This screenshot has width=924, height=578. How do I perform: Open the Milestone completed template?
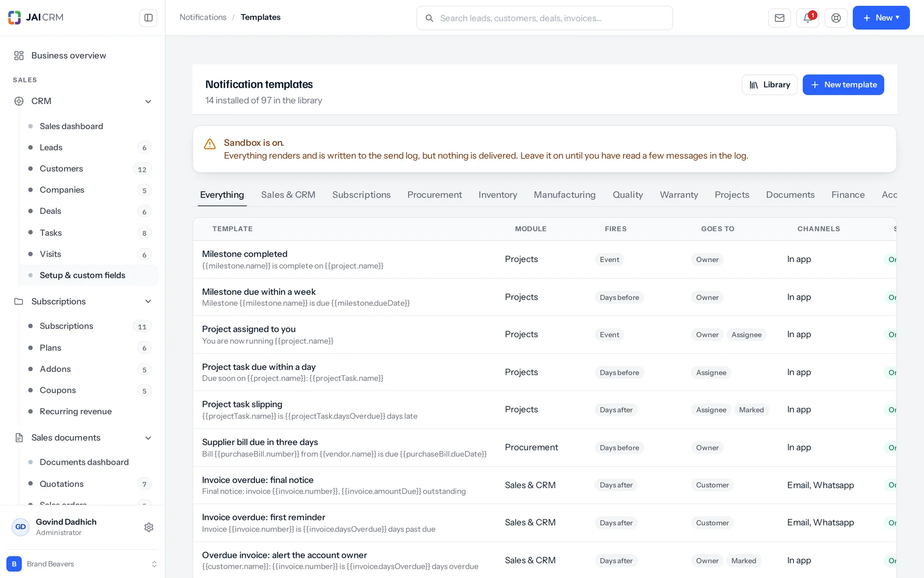244,254
